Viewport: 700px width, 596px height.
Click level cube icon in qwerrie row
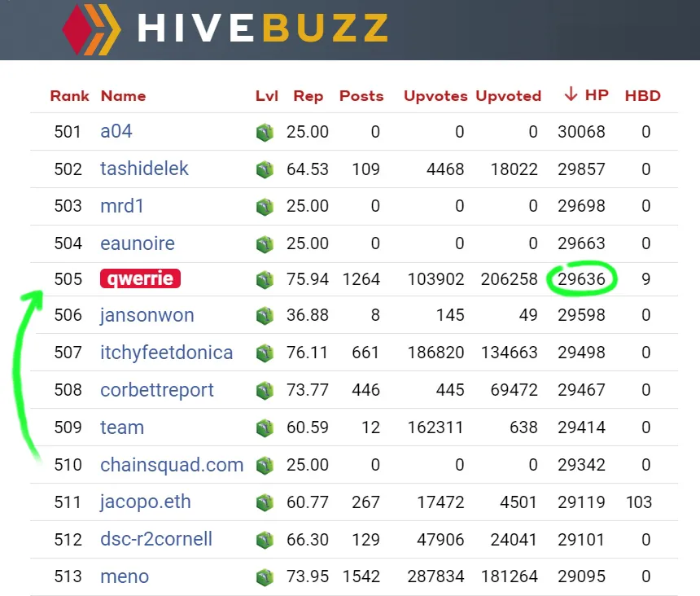[x=265, y=280]
